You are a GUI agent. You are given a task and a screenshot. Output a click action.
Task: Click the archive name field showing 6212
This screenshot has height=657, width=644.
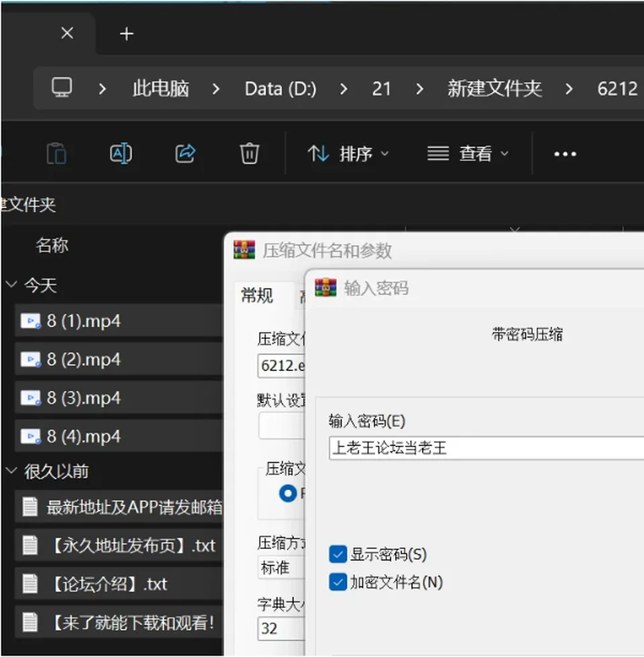(x=281, y=366)
